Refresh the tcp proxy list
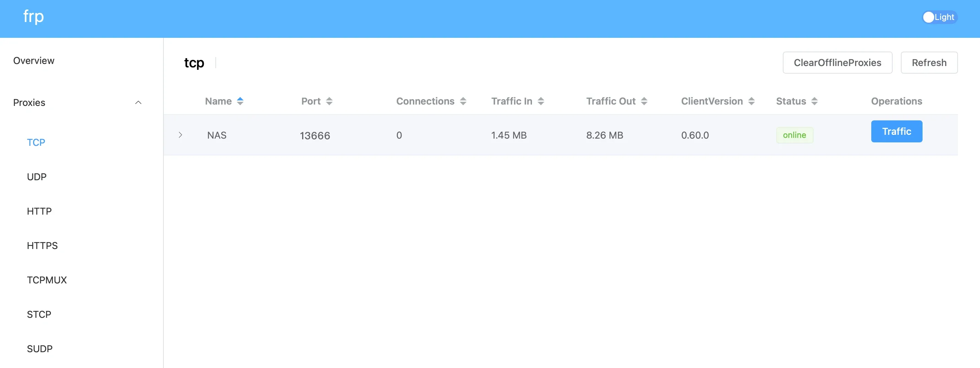The width and height of the screenshot is (980, 368). point(929,63)
